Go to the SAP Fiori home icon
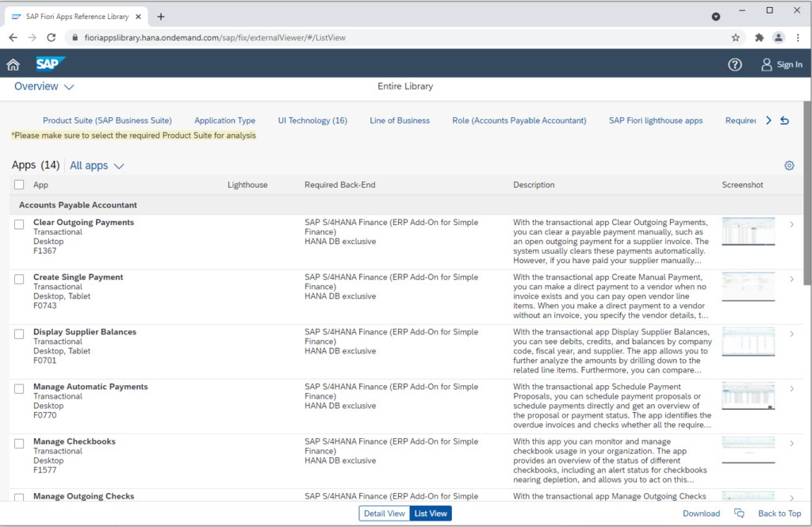This screenshot has width=812, height=527. (13, 64)
